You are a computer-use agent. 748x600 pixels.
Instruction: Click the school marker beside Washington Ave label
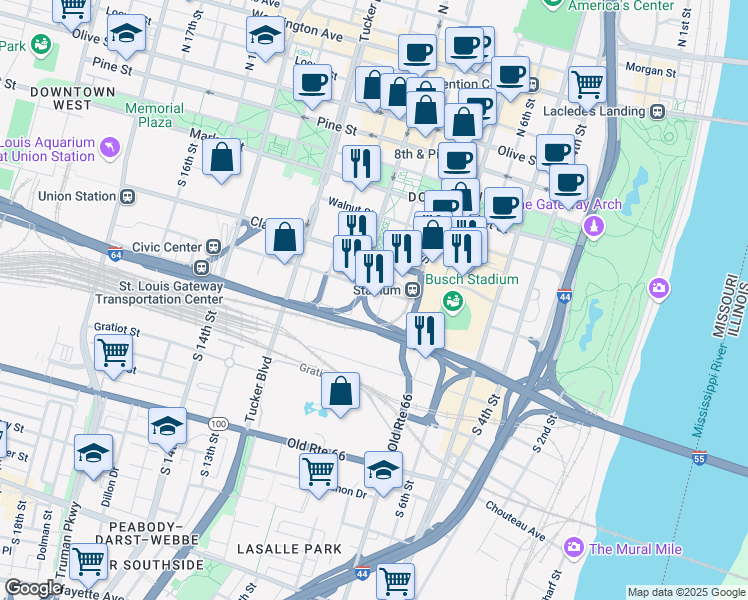point(266,39)
